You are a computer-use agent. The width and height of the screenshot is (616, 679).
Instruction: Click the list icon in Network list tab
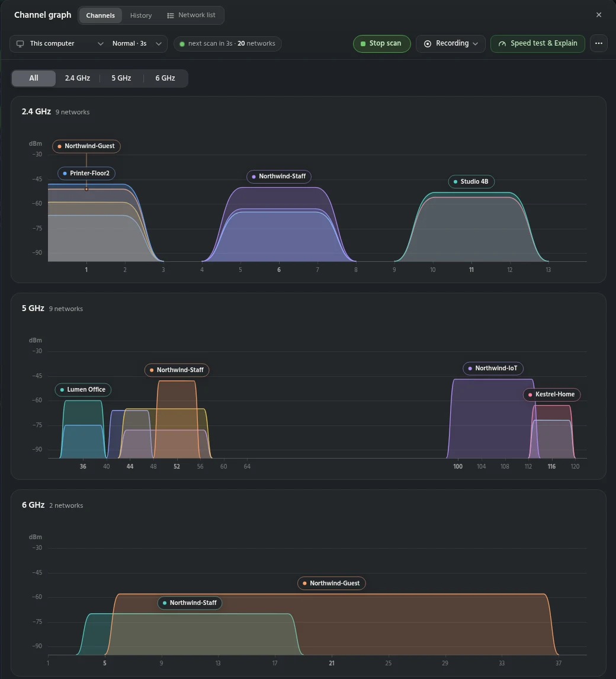tap(171, 15)
